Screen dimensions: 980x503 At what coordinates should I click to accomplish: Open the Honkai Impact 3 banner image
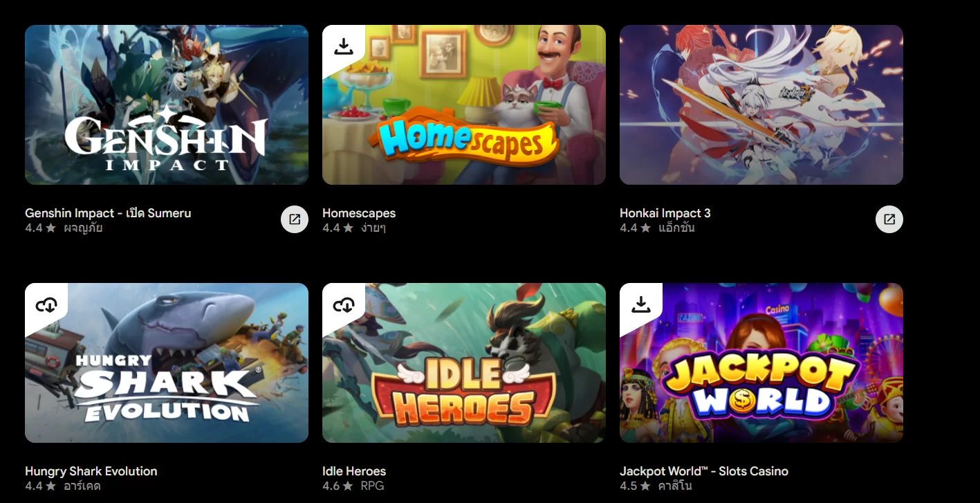[761, 105]
